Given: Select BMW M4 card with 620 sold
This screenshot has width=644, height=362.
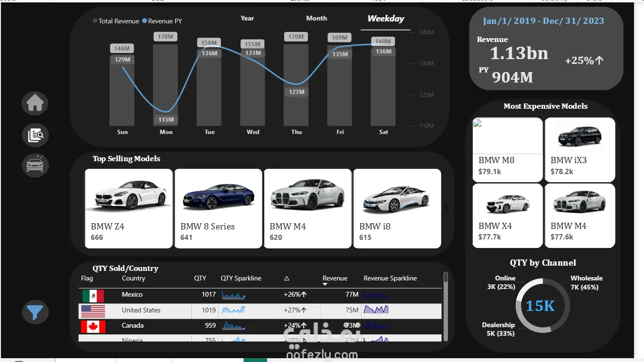Looking at the screenshot, I should coord(308,208).
